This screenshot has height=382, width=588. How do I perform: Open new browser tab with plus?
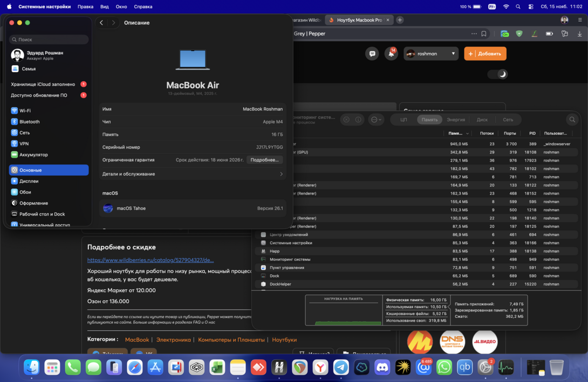[400, 20]
